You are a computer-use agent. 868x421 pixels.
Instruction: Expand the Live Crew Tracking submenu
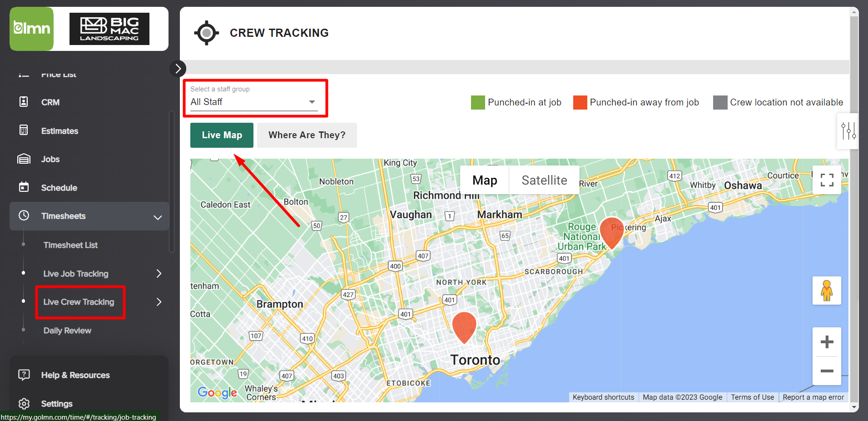tap(159, 301)
